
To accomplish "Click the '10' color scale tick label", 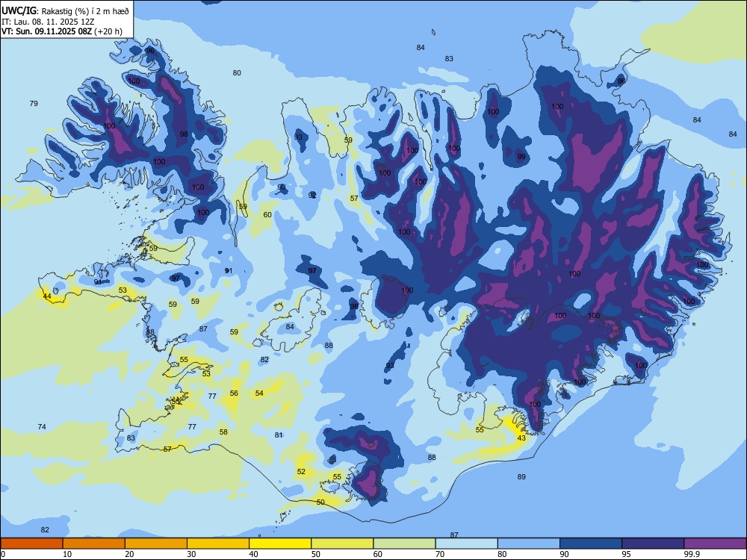I will [x=67, y=554].
